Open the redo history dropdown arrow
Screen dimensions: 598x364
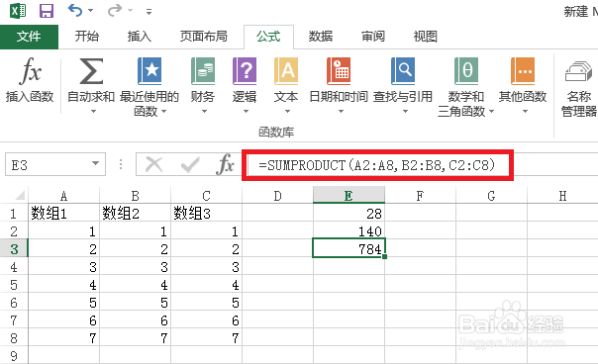click(x=131, y=11)
